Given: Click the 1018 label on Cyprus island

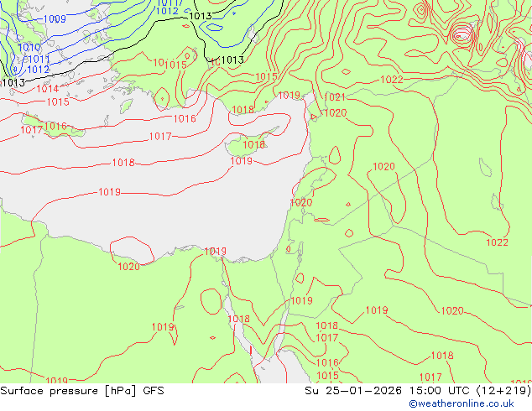Looking at the screenshot, I should (253, 145).
